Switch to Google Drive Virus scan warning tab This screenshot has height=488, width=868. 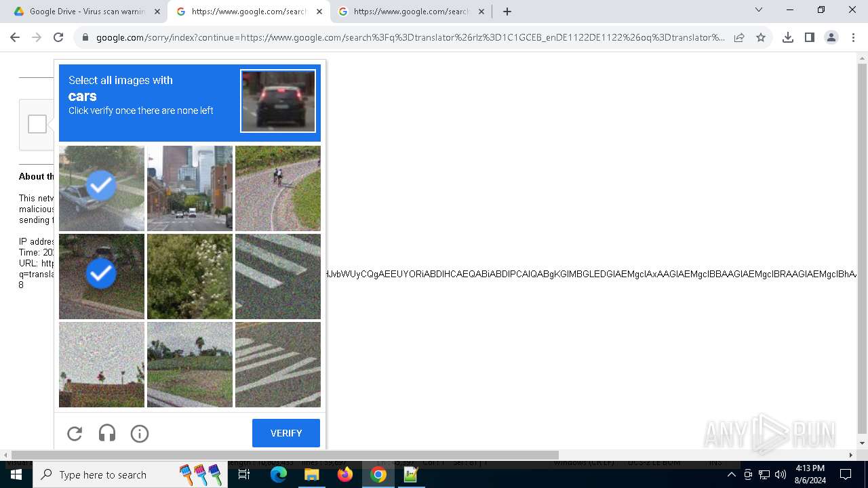pyautogui.click(x=87, y=12)
